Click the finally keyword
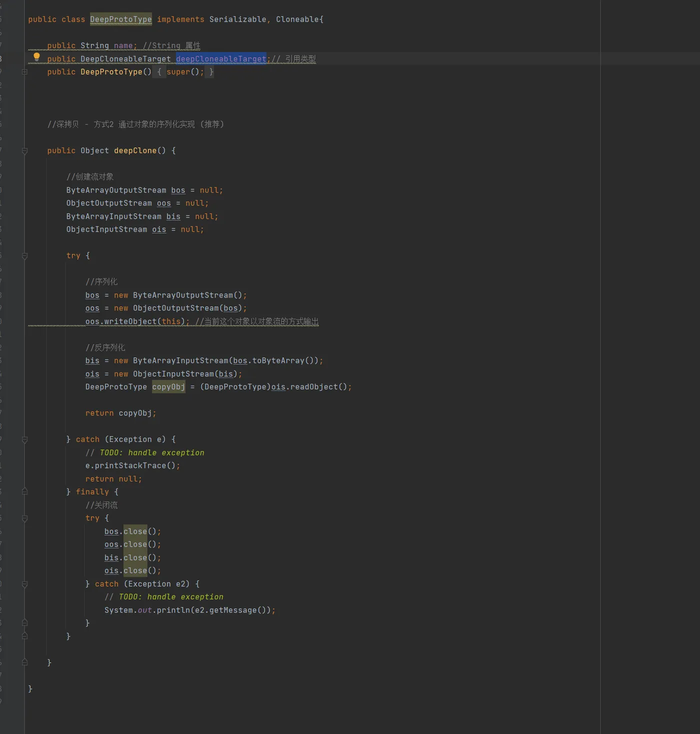700x734 pixels. coord(92,492)
